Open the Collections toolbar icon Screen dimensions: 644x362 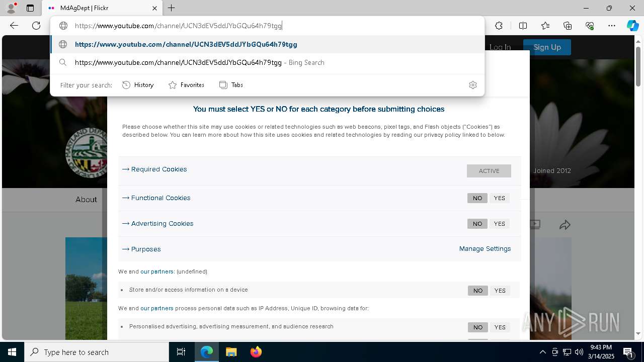[568, 26]
